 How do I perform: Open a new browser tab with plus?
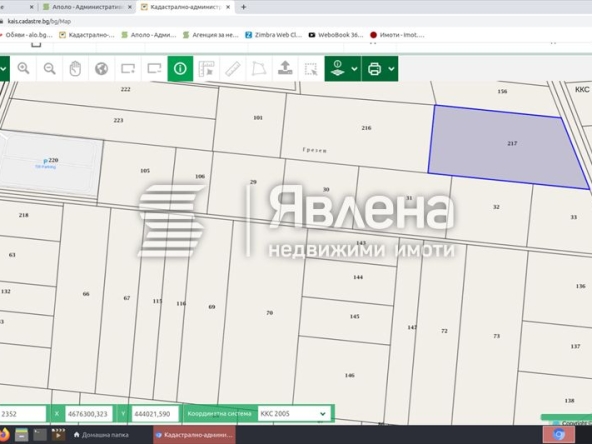(244, 7)
